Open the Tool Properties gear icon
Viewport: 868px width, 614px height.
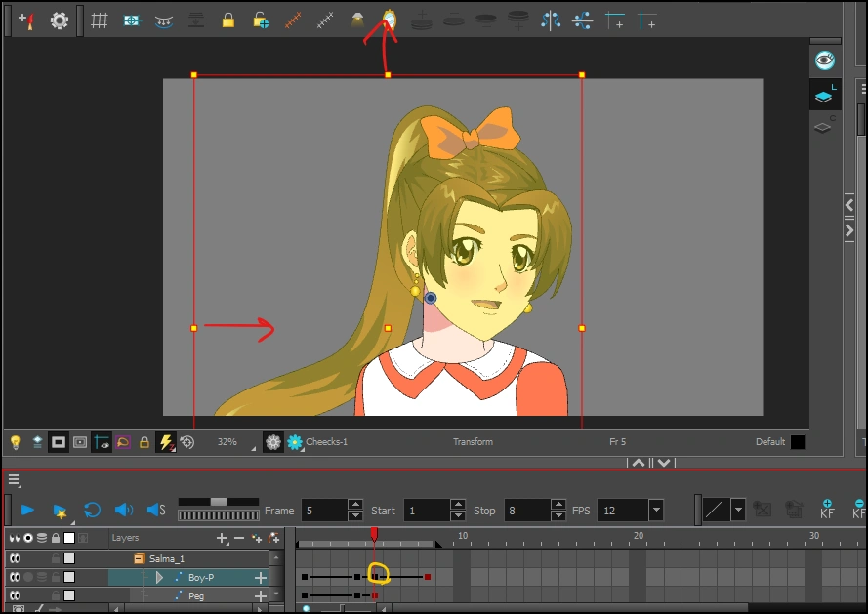click(x=59, y=20)
